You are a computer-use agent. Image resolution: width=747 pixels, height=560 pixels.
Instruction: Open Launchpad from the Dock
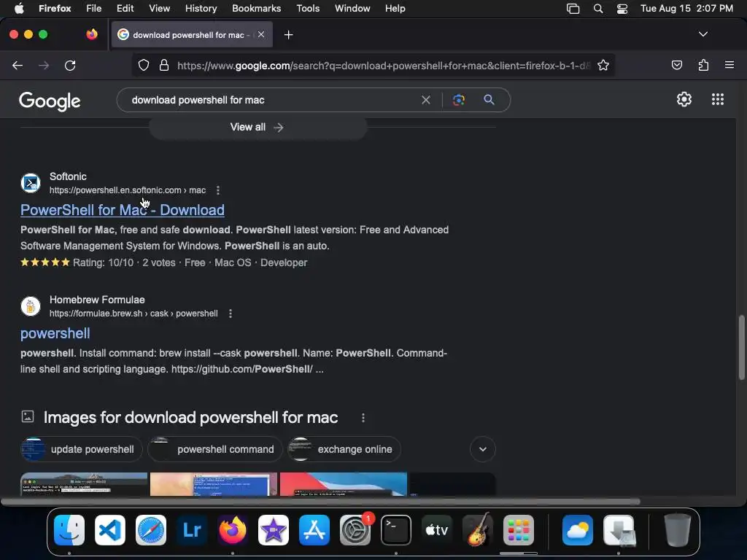[519, 530]
